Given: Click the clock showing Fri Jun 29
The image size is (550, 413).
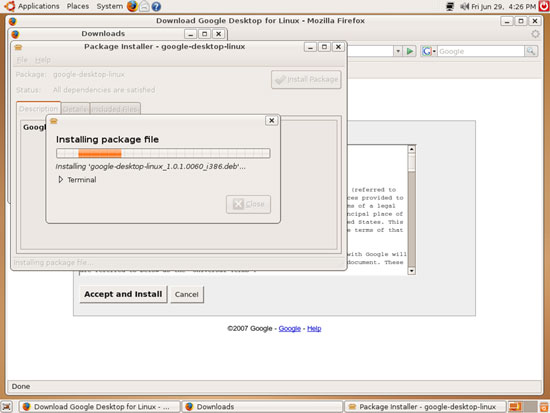Looking at the screenshot, I should tap(503, 6).
